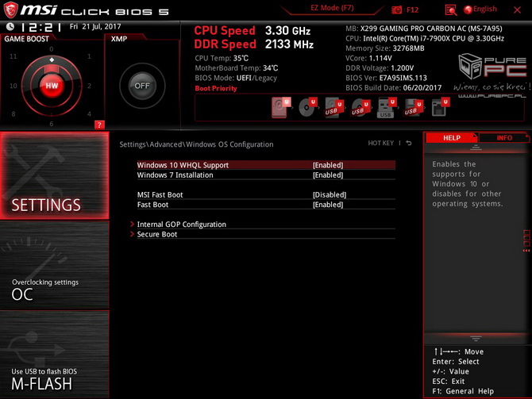Change the MSI Fast Boot Disabled value
This screenshot has width=532, height=399.
(329, 194)
